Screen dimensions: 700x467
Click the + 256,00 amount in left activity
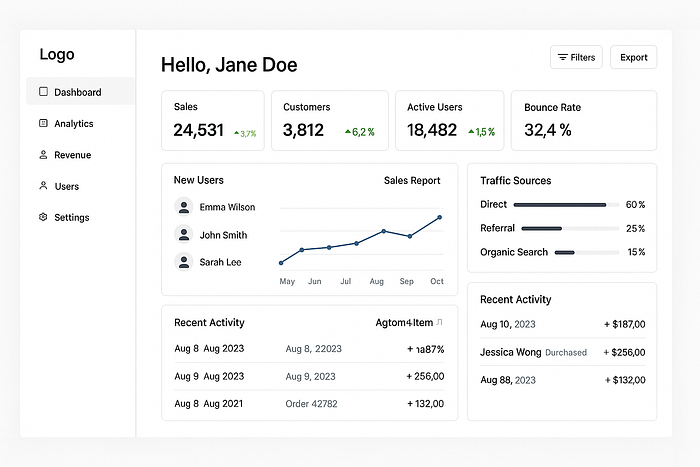pos(425,376)
